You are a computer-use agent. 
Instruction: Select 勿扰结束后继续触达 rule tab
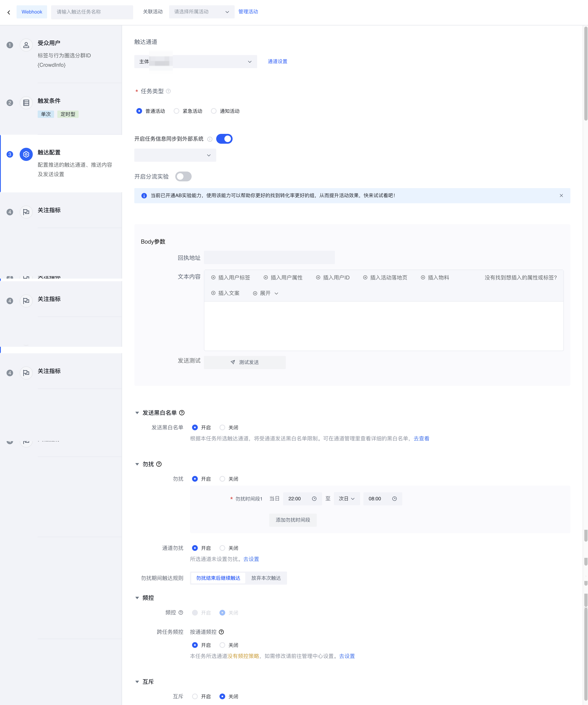click(x=218, y=578)
